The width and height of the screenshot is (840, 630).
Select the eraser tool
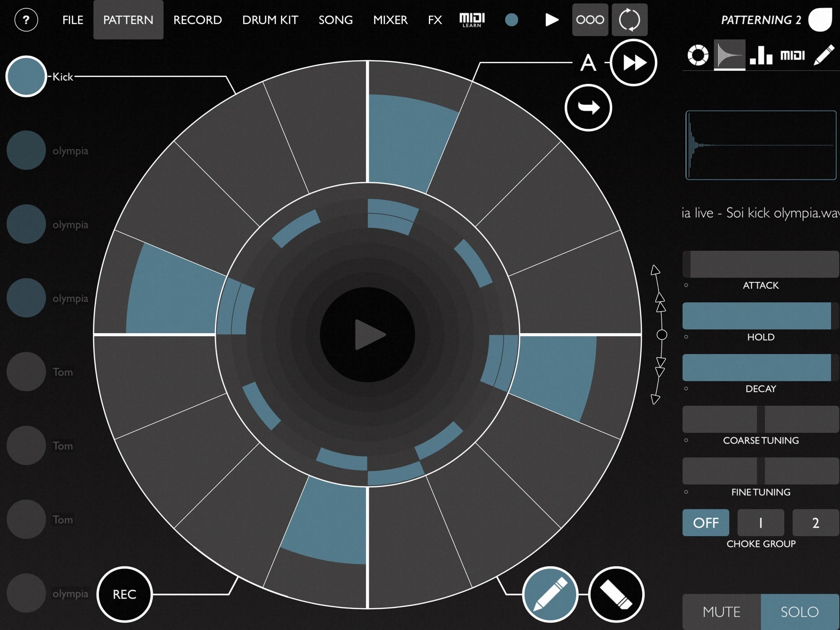tap(616, 594)
